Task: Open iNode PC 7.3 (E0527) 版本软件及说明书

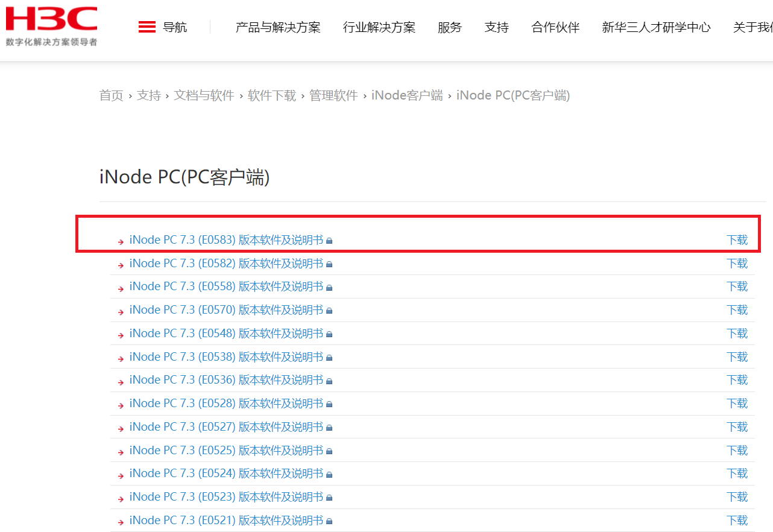Action: pyautogui.click(x=226, y=427)
